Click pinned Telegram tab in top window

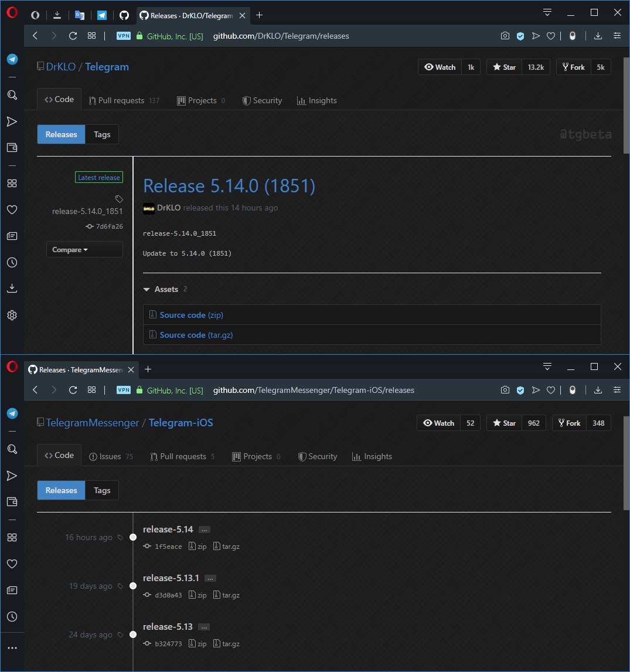(102, 15)
